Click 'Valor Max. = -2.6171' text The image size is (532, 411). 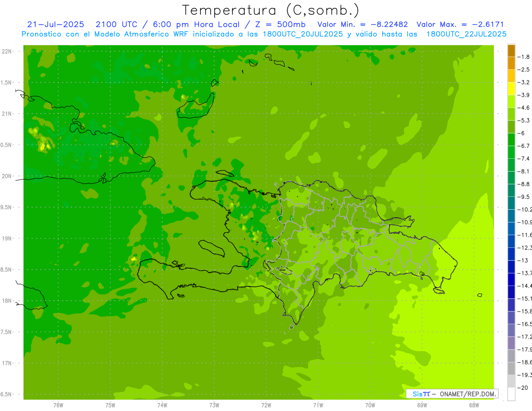point(461,24)
